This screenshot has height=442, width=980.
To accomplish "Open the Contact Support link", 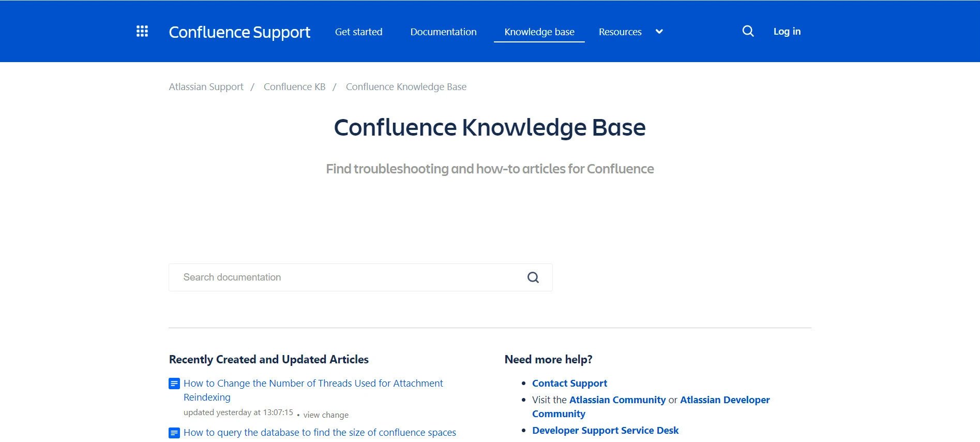I will coord(569,384).
